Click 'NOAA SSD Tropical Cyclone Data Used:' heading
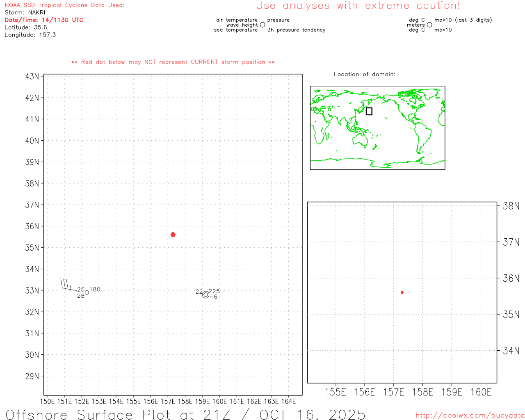 [x=64, y=5]
